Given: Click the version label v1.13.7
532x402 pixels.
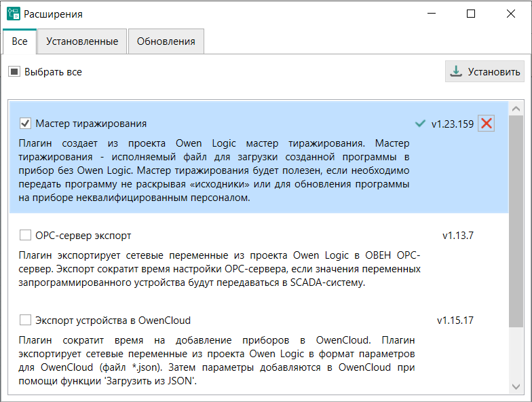Looking at the screenshot, I should point(457,236).
